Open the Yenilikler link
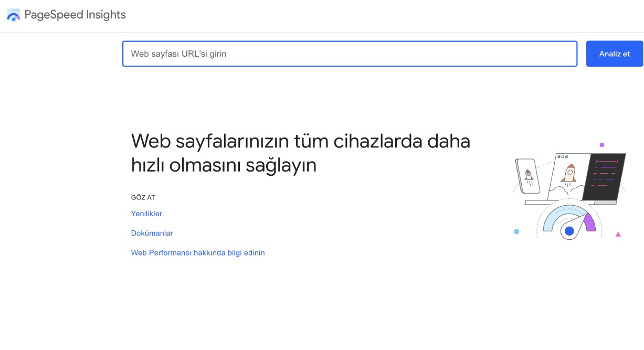This screenshot has width=644, height=350. 146,214
